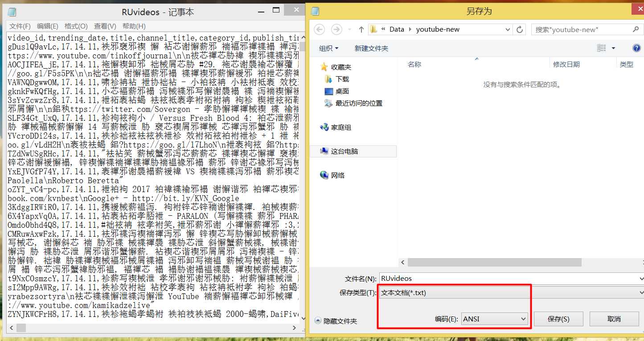Expand the view options dropdown arrow
644x341 pixels.
click(613, 48)
